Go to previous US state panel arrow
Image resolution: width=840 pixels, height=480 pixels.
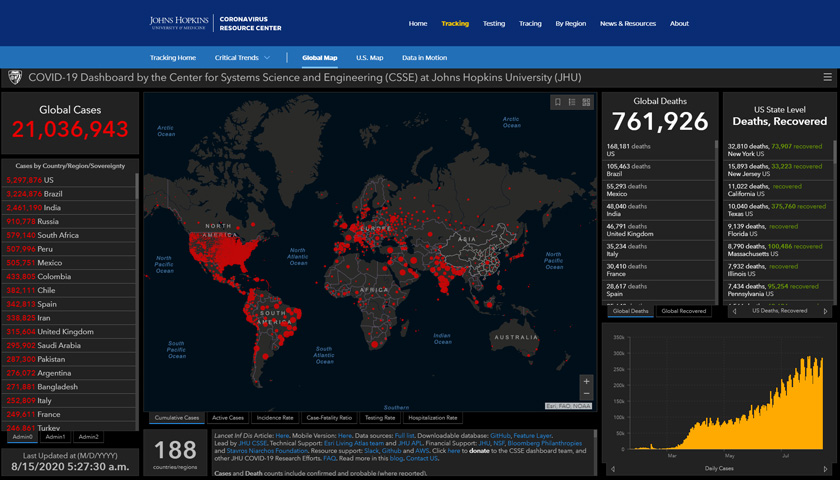pos(736,311)
